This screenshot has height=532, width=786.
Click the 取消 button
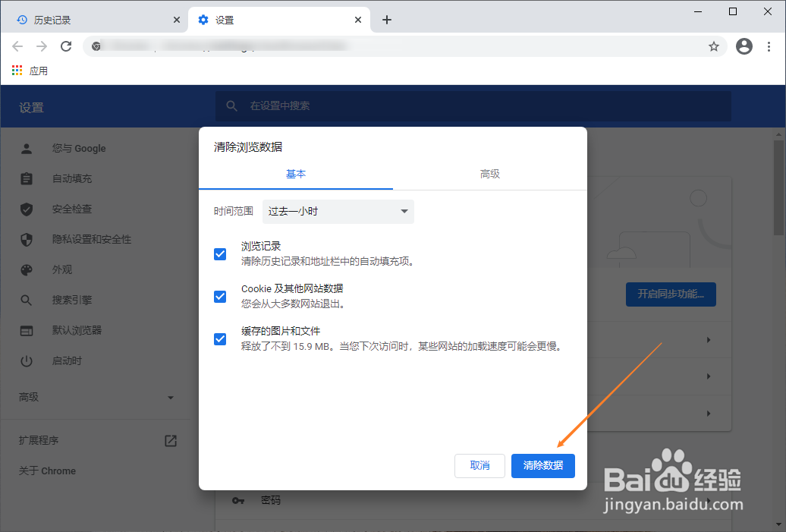[x=479, y=466]
